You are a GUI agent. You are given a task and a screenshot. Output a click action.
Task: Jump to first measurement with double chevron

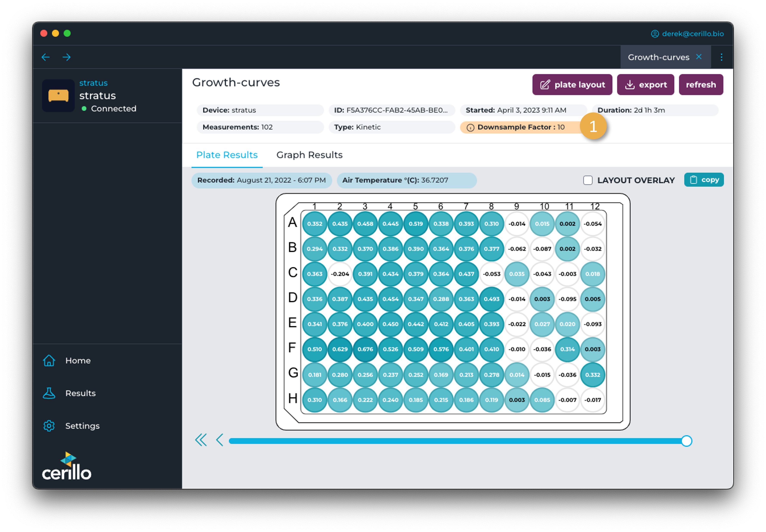(201, 440)
